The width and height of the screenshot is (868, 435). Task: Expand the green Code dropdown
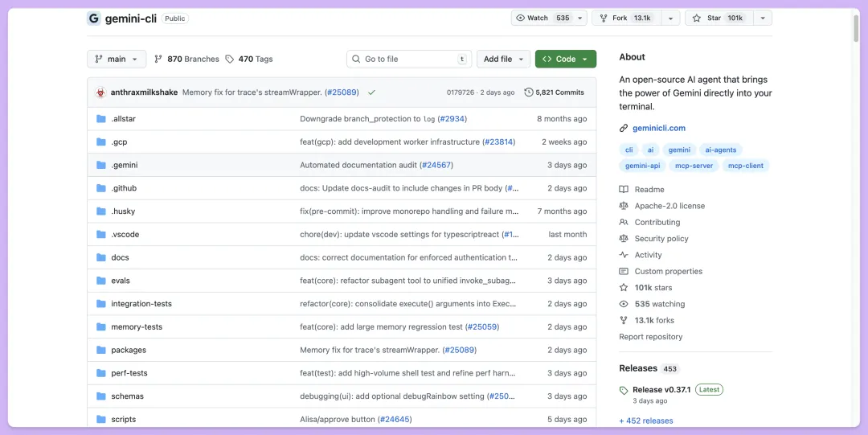click(566, 59)
